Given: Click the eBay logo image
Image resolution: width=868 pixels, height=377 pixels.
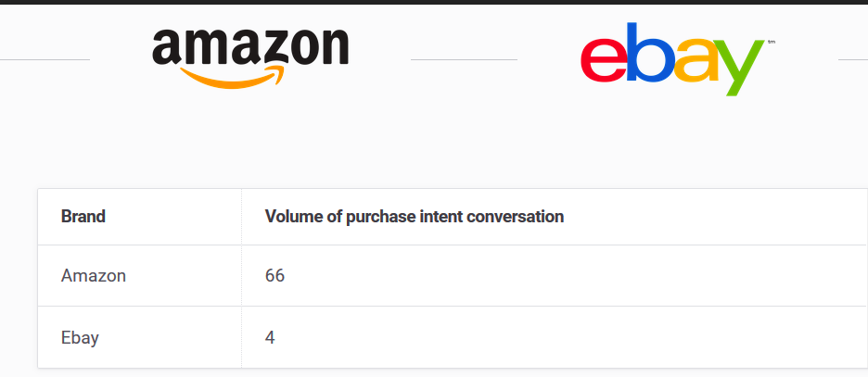Looking at the screenshot, I should (x=677, y=59).
